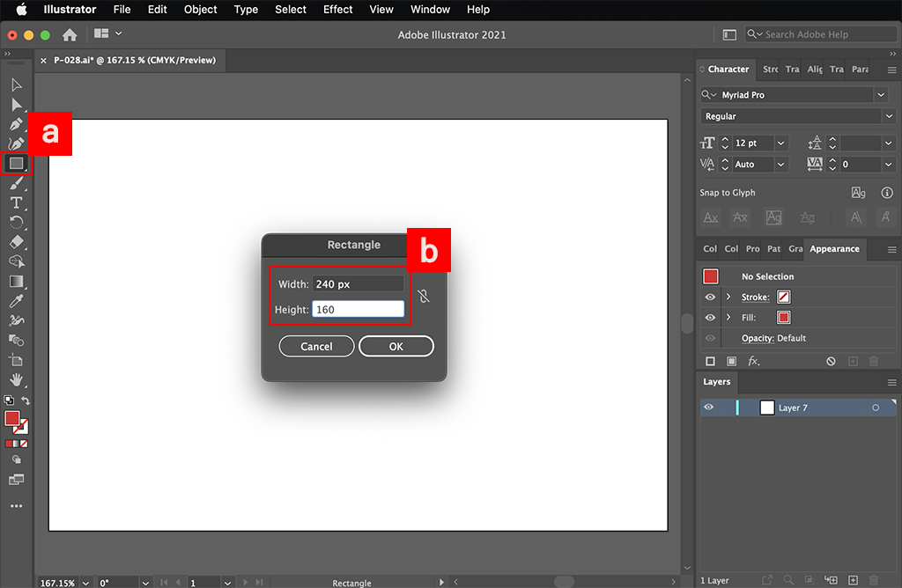The width and height of the screenshot is (902, 588).
Task: Click Cancel in Rectangle dialog
Action: [316, 347]
